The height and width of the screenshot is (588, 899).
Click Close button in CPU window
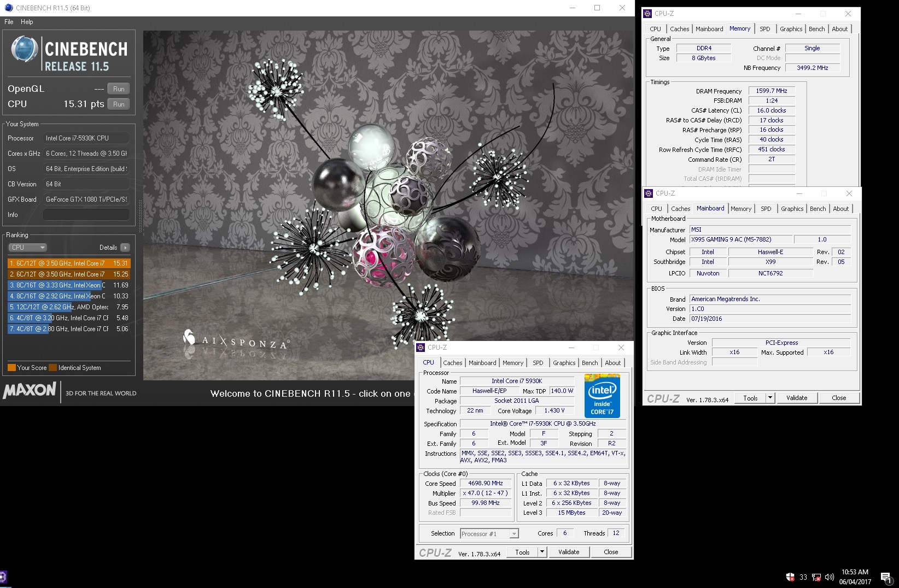(611, 552)
